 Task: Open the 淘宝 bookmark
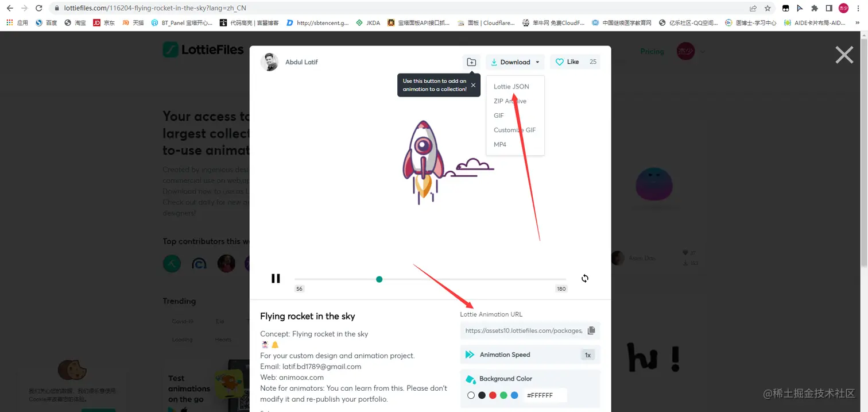[75, 23]
